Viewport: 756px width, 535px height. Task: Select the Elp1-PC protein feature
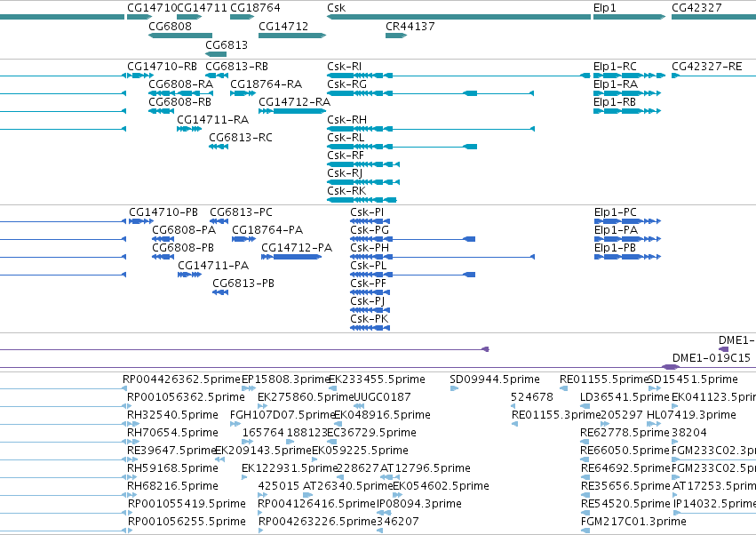pyautogui.click(x=627, y=221)
